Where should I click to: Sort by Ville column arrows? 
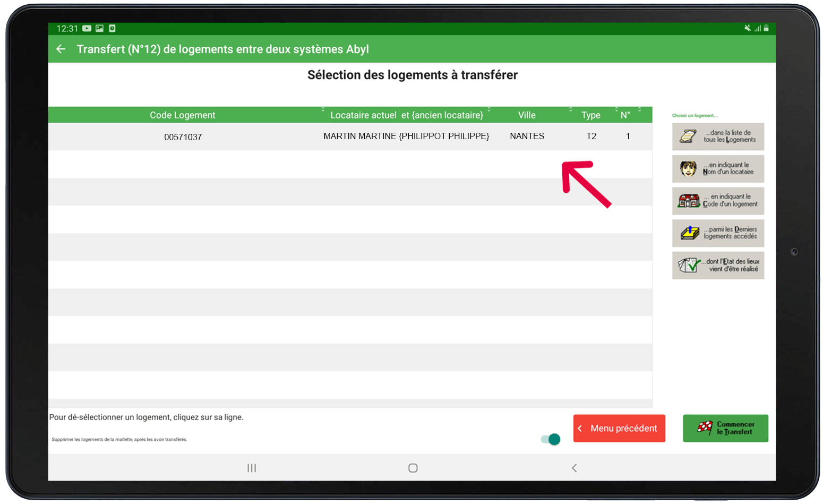(571, 109)
